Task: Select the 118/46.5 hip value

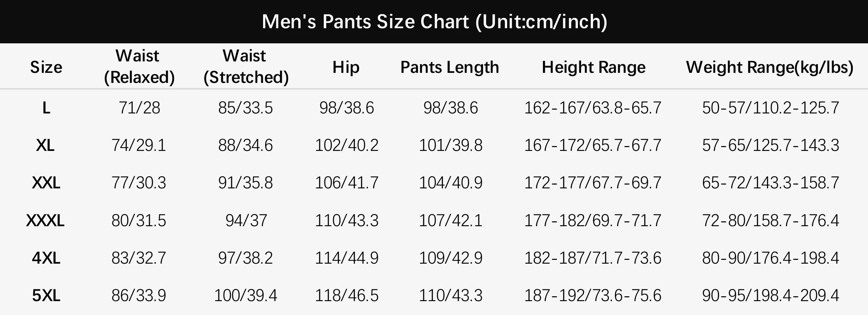Action: pos(347,296)
